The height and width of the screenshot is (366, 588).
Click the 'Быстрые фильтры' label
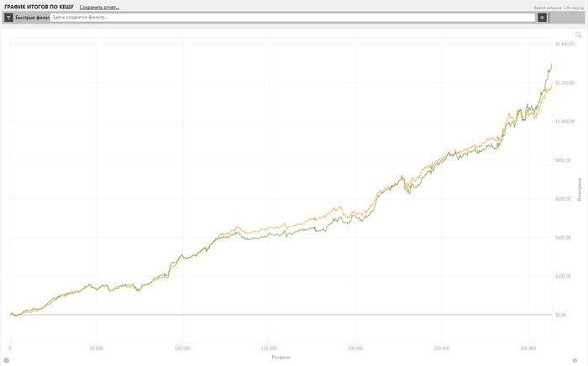coord(32,18)
